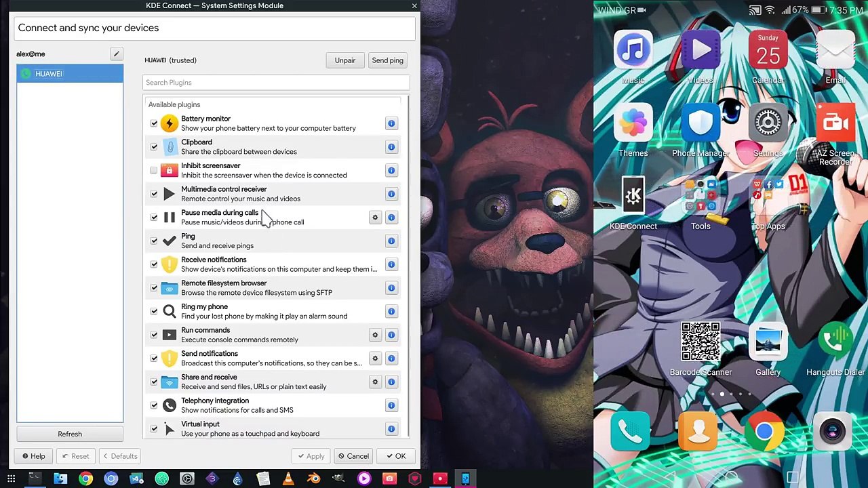
Task: Open phone Calendar app
Action: click(x=768, y=58)
